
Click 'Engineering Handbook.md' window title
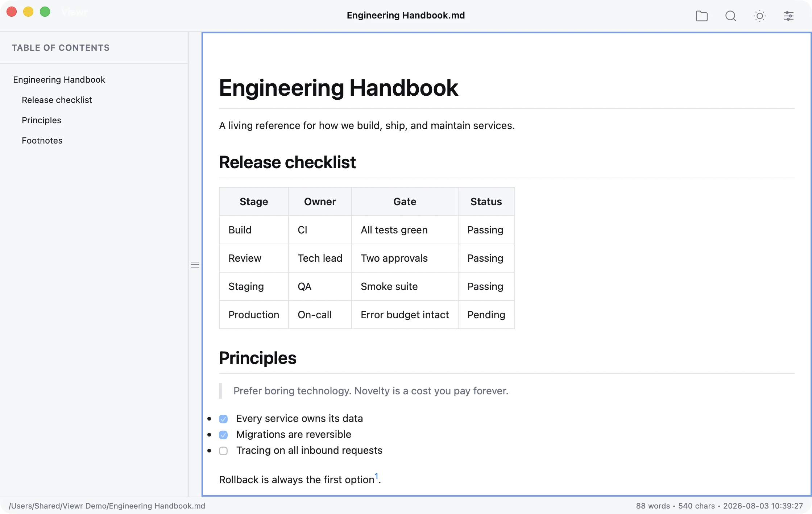(x=406, y=15)
